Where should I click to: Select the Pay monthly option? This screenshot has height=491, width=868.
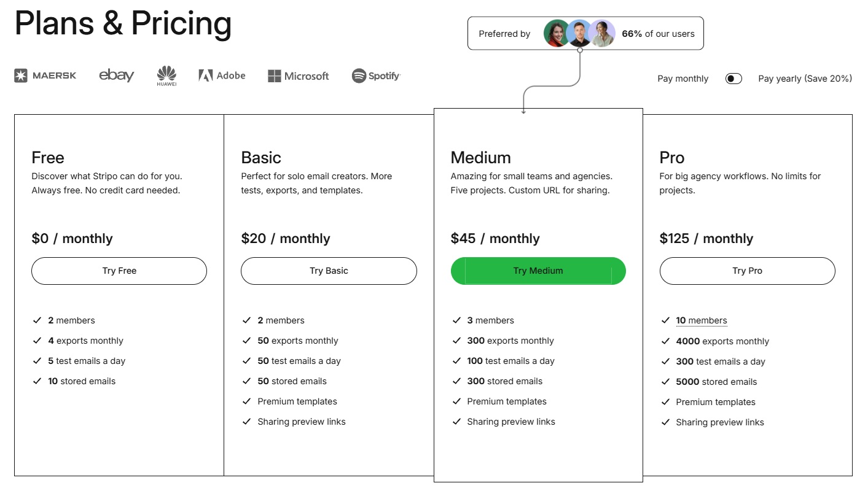[682, 79]
